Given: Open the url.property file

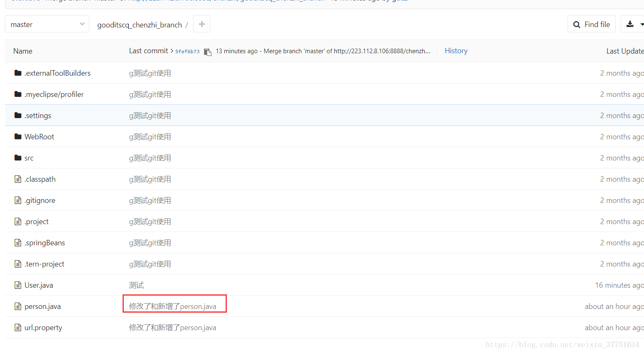Looking at the screenshot, I should (43, 328).
